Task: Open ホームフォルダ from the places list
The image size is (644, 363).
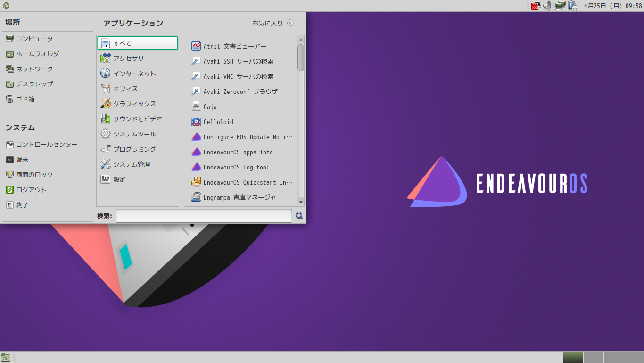Action: point(48,54)
